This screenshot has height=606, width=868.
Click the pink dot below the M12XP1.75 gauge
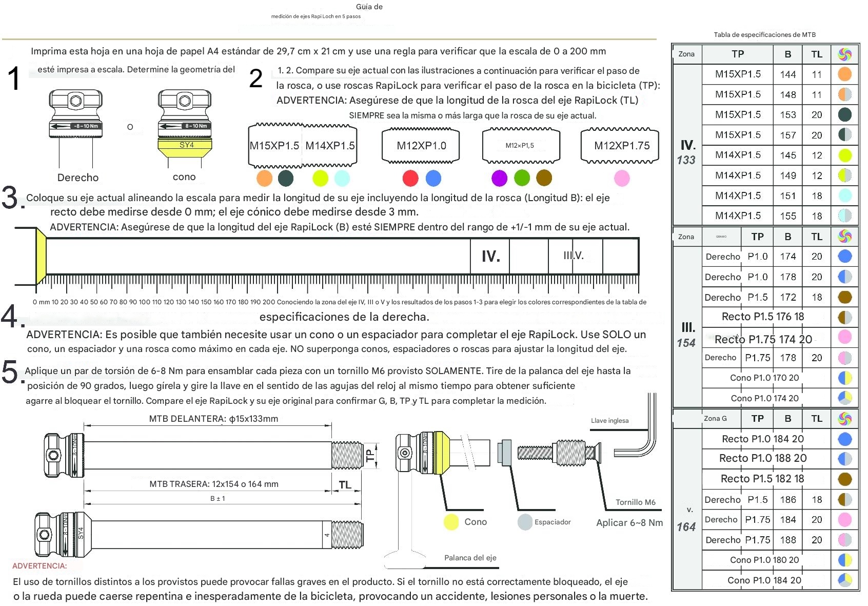[x=622, y=178]
